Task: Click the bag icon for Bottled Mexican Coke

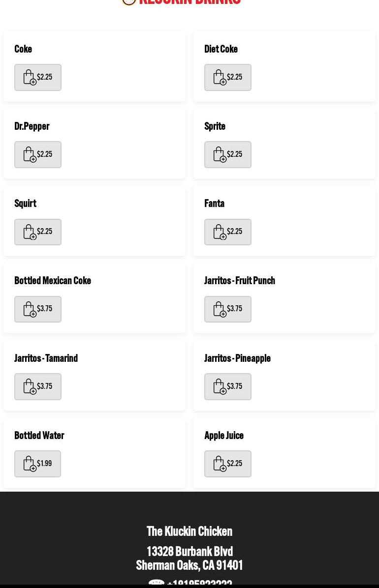Action: coord(30,309)
